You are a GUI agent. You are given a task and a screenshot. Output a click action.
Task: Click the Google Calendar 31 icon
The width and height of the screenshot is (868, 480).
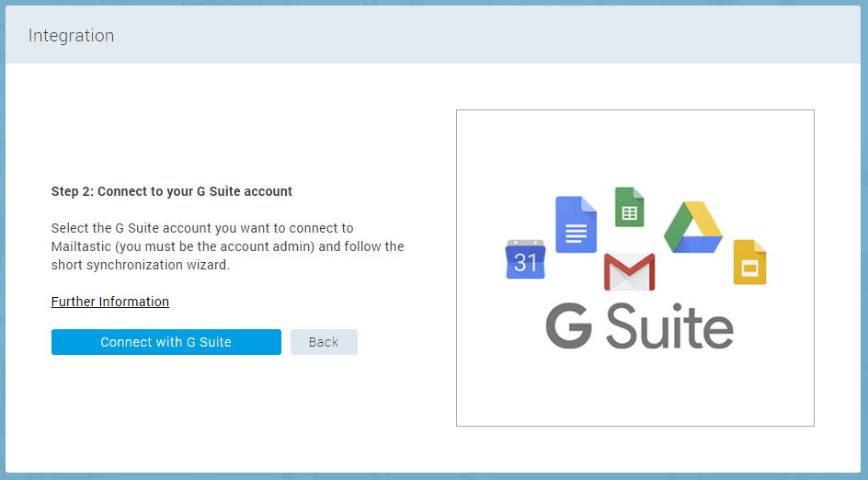[525, 259]
